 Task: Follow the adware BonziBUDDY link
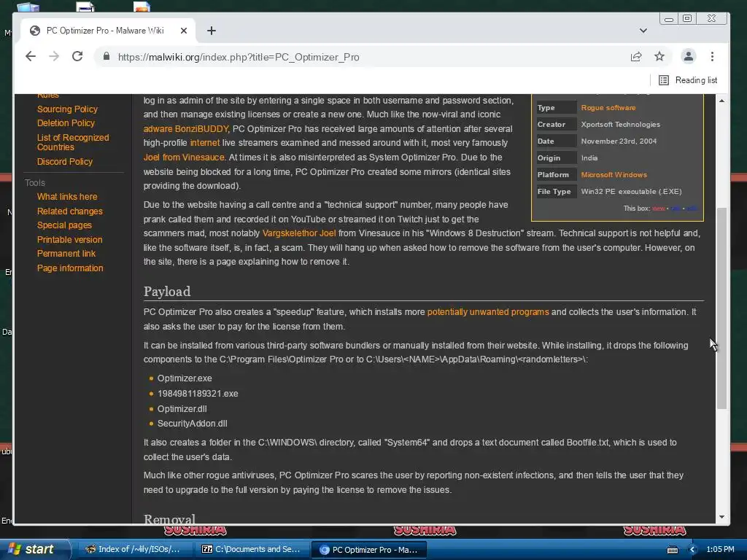point(186,128)
